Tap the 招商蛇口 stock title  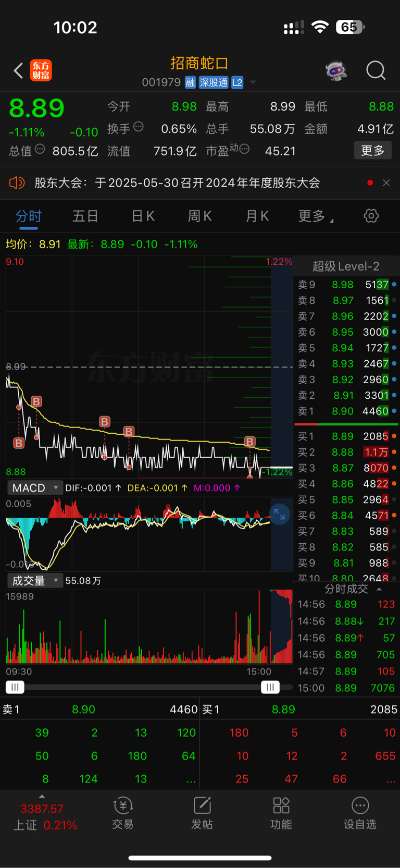(x=200, y=63)
